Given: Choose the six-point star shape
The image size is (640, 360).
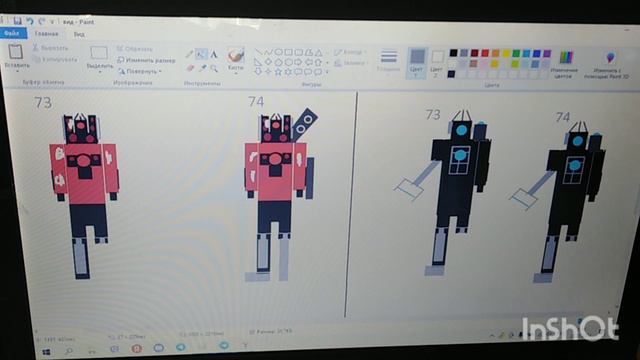Looking at the screenshot, I should click(289, 72).
